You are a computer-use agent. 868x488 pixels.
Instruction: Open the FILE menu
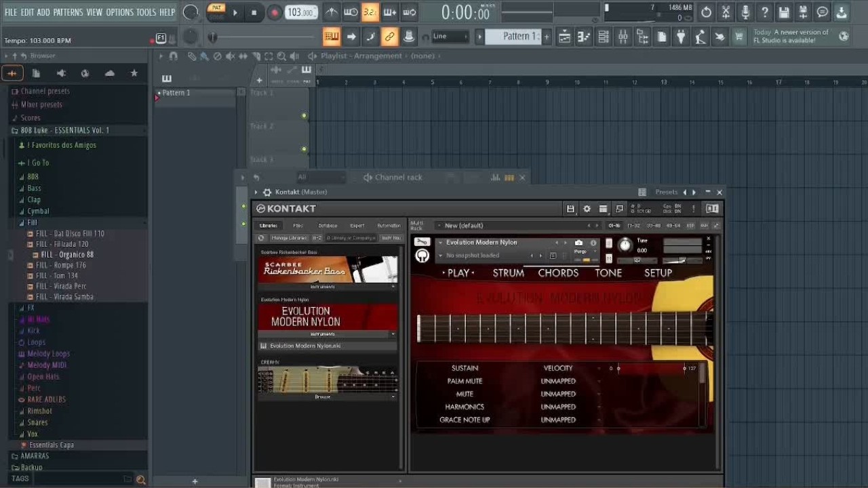[x=11, y=12]
